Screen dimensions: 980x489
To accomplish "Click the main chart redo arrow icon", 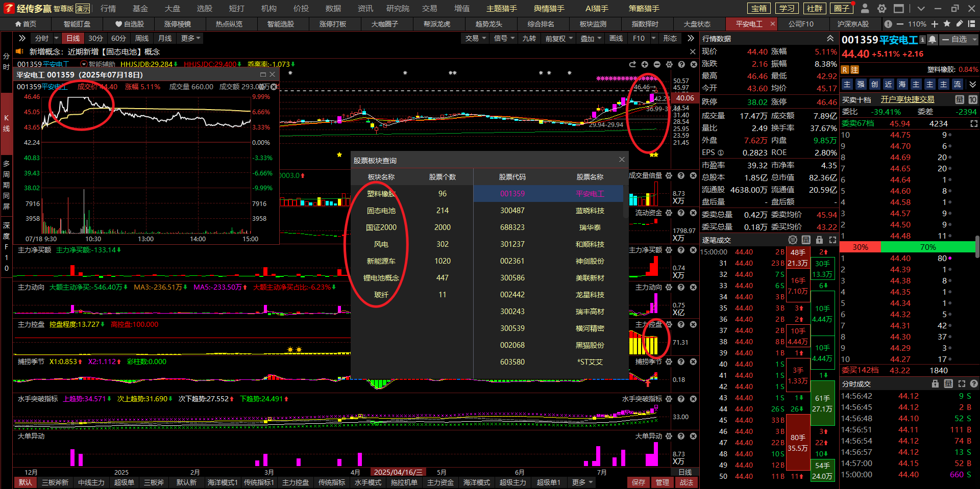I will tap(632, 64).
